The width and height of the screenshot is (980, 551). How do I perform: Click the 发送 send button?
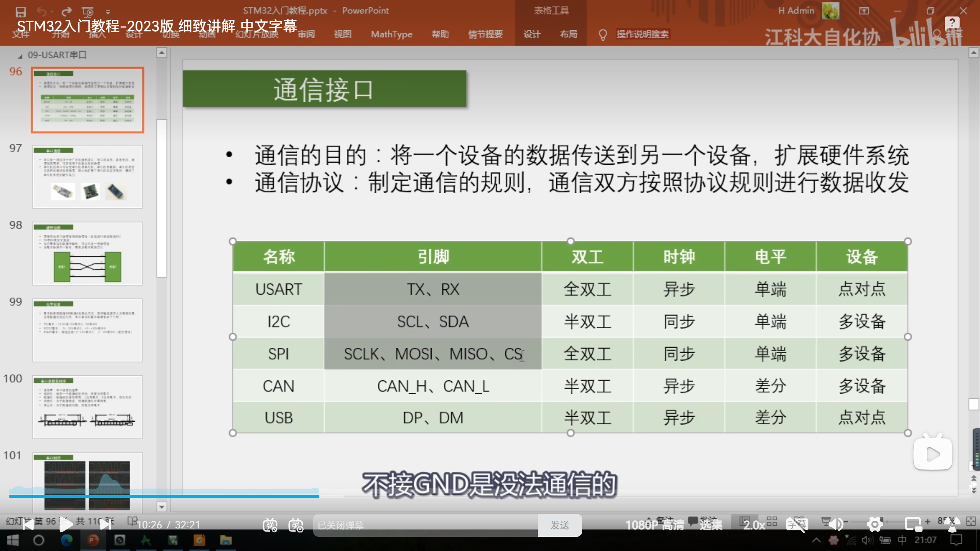click(560, 525)
